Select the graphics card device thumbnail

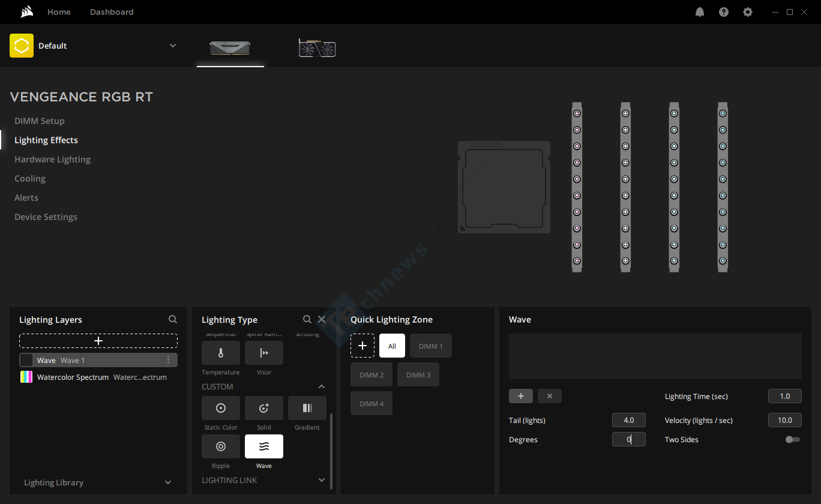[x=317, y=48]
